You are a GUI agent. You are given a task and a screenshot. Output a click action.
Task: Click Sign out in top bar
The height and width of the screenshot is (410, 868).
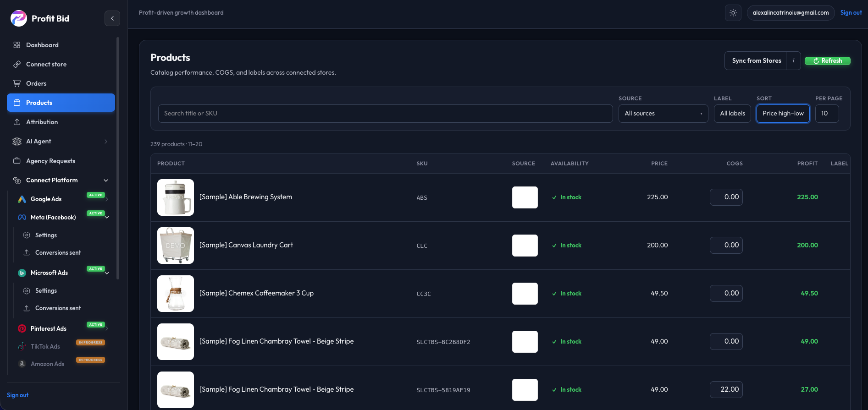tap(851, 13)
